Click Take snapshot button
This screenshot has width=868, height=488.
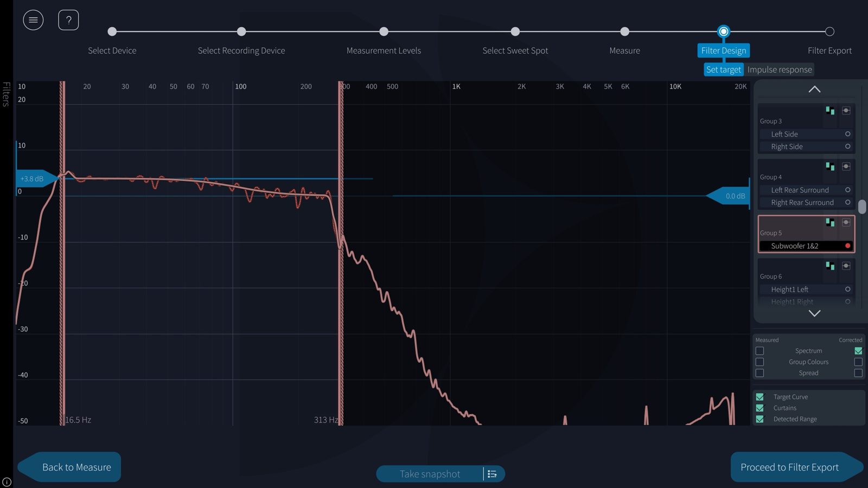point(430,474)
